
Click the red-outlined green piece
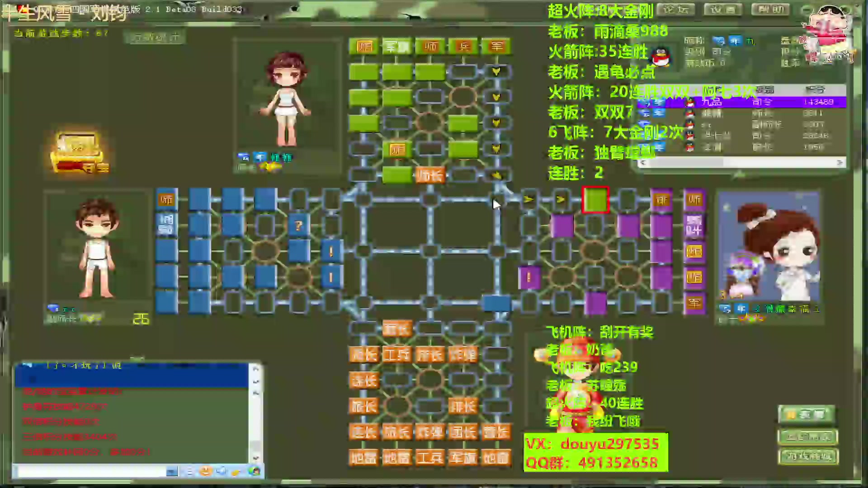point(595,200)
